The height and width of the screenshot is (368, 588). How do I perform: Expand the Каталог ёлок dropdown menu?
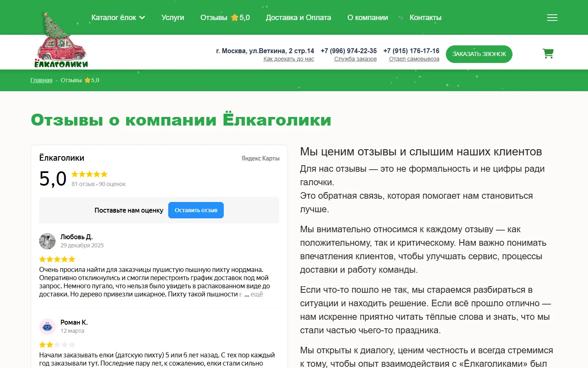pos(118,18)
